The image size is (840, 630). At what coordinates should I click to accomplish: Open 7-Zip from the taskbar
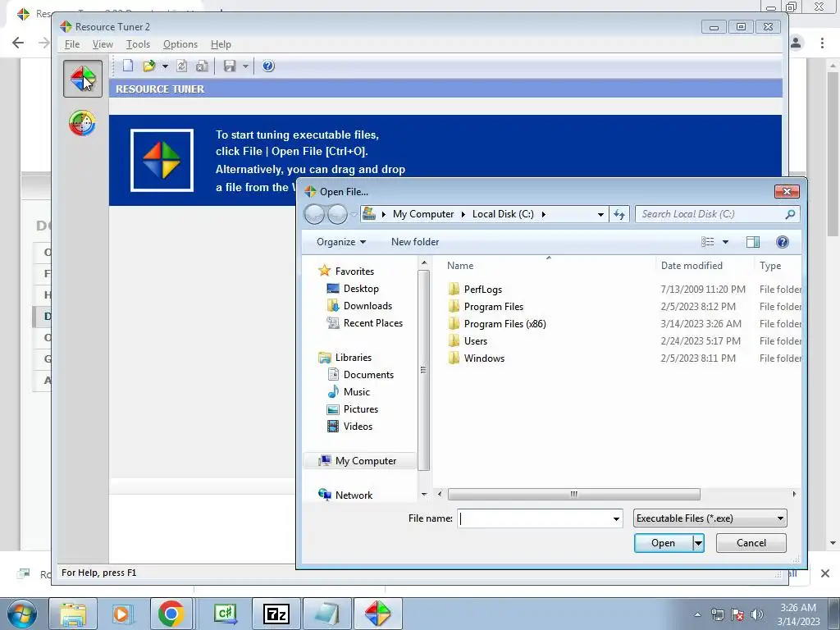tap(276, 614)
